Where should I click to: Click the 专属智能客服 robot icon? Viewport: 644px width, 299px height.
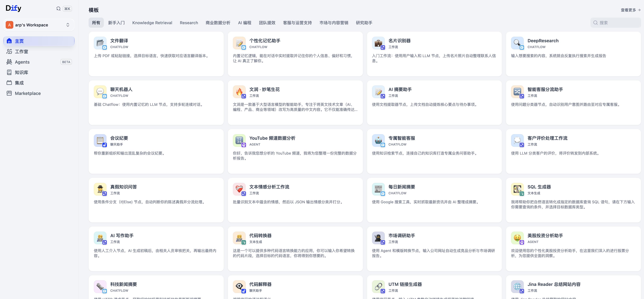378,140
